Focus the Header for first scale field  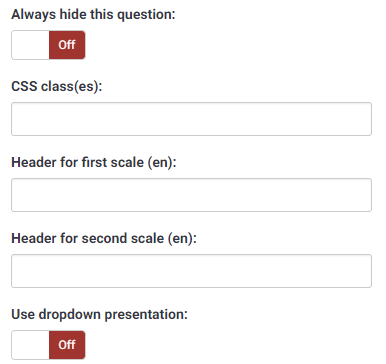pos(191,195)
